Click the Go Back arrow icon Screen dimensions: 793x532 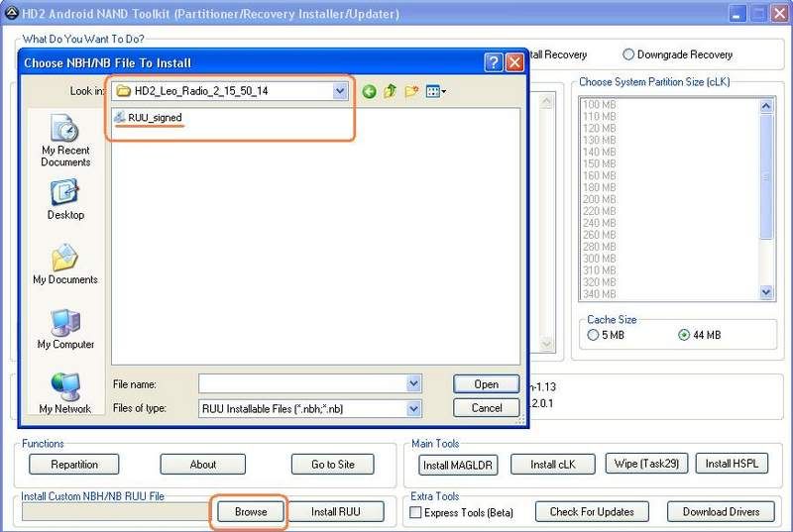coord(369,91)
